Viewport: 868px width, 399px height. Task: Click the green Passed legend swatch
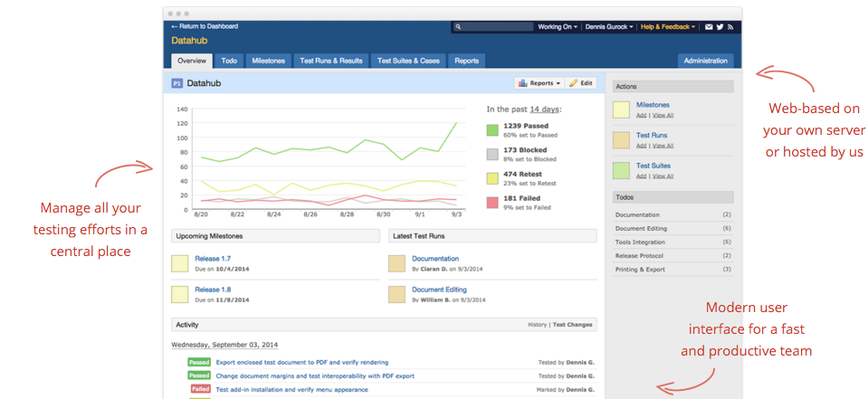(492, 130)
